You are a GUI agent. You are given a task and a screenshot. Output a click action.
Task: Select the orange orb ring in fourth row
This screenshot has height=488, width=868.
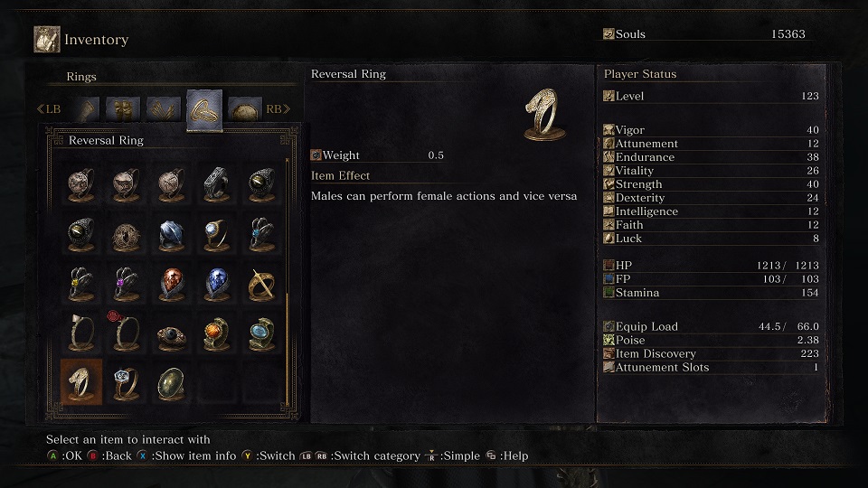[216, 333]
